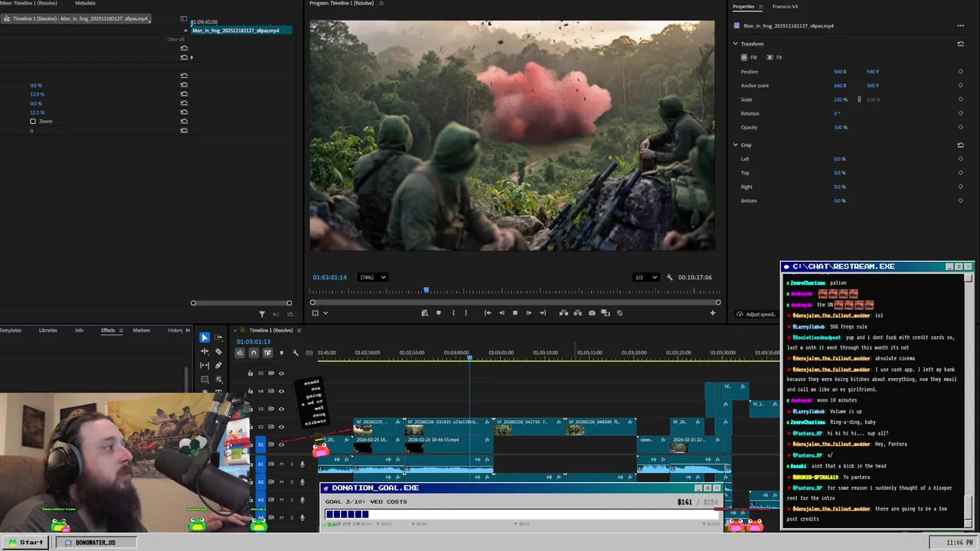The image size is (980, 551).
Task: Toggle Scale uniform link in Properties
Action: pos(859,99)
